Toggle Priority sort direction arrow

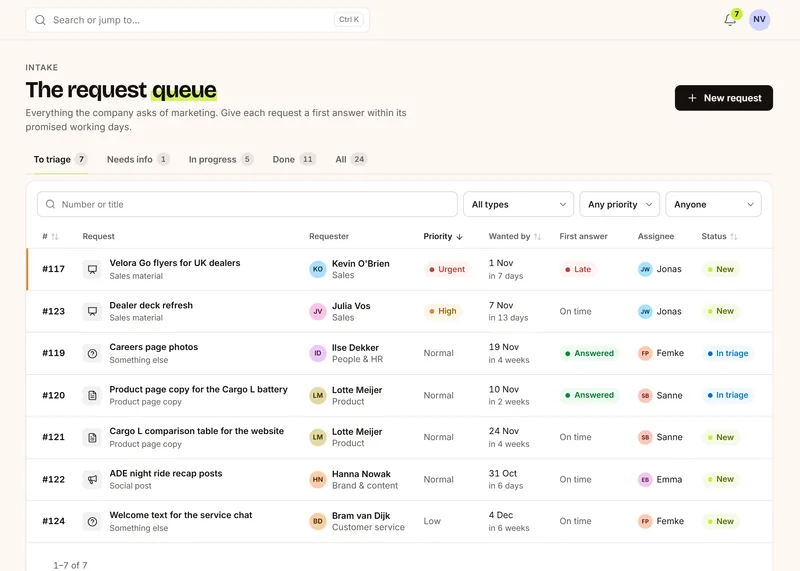460,236
